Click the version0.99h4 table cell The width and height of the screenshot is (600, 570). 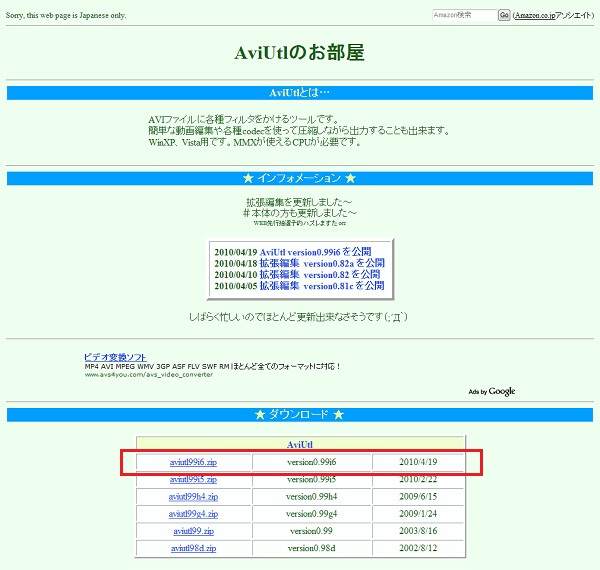(311, 497)
